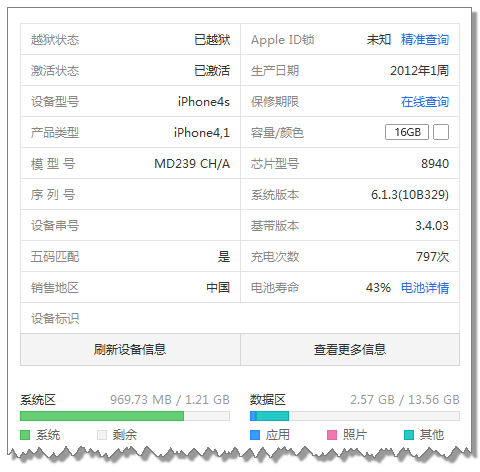480x472 pixels.
Task: Select the 系统版本 value 6.1.3(10B329)
Action: click(x=410, y=195)
